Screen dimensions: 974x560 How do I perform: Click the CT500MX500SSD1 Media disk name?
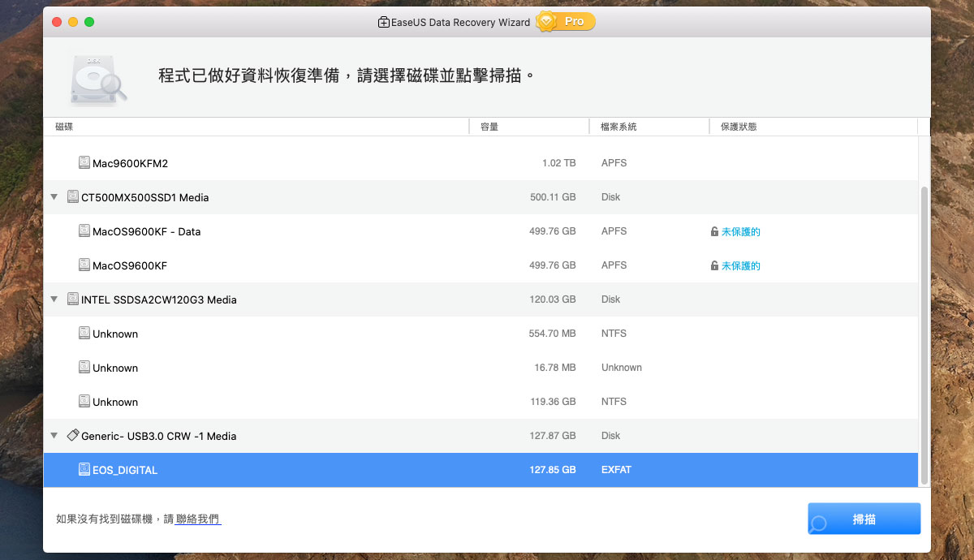[145, 197]
